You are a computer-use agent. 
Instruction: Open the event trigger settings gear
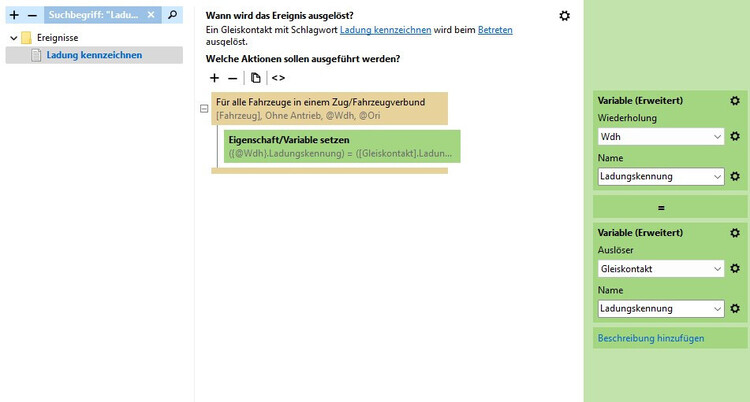click(565, 16)
